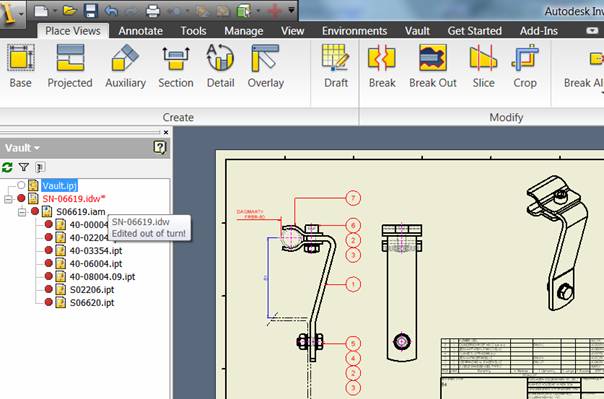Undo the last action
This screenshot has height=399, width=604.
click(111, 11)
